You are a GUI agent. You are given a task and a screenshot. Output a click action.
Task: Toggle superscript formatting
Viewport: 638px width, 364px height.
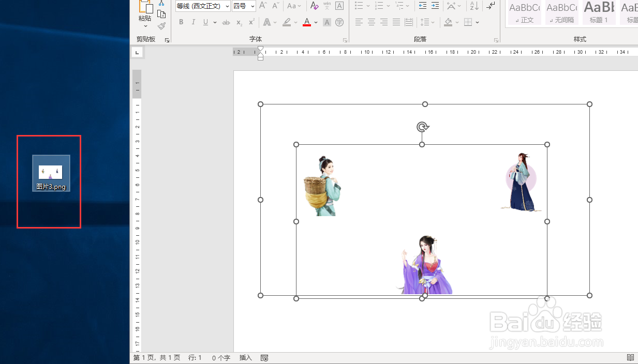pos(251,22)
